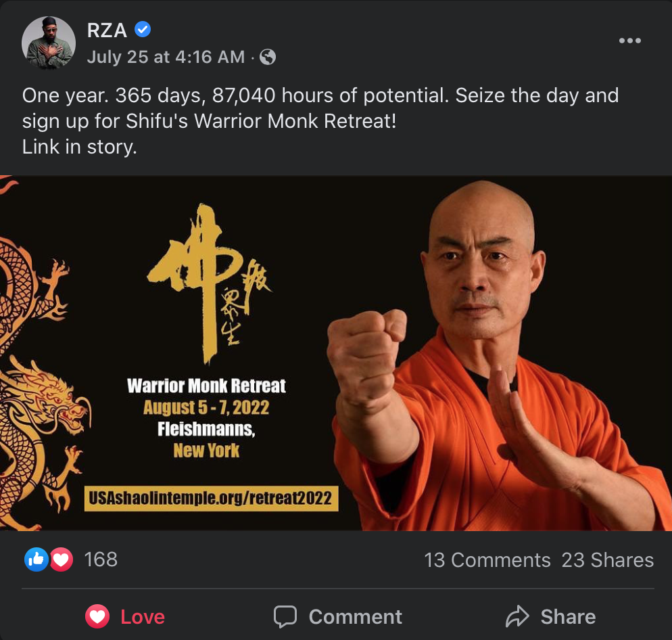
Task: Click the Share button
Action: click(551, 616)
